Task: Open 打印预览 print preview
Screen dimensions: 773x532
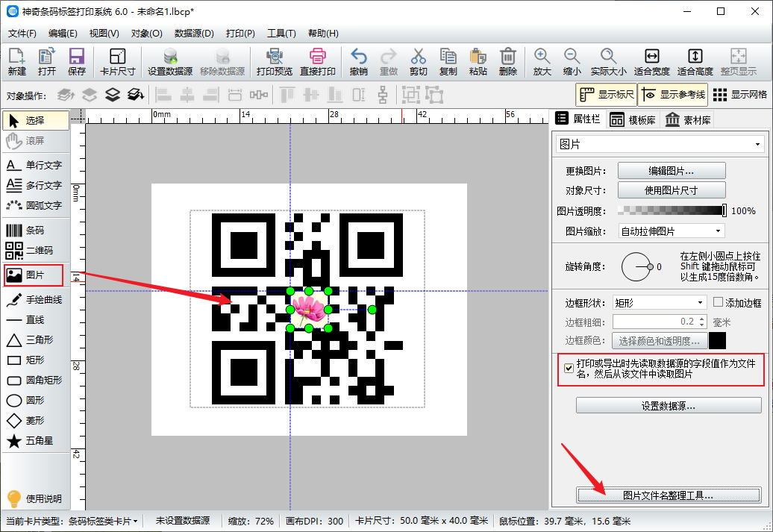Action: click(x=274, y=62)
